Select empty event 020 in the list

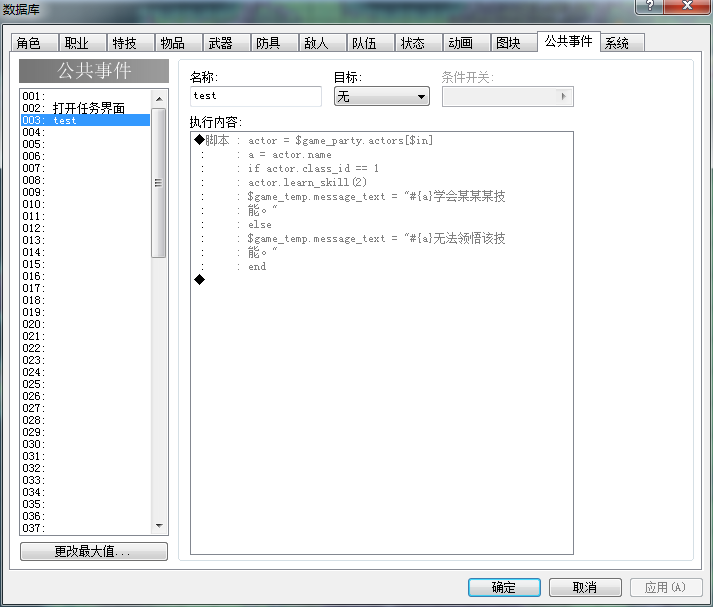[x=85, y=324]
